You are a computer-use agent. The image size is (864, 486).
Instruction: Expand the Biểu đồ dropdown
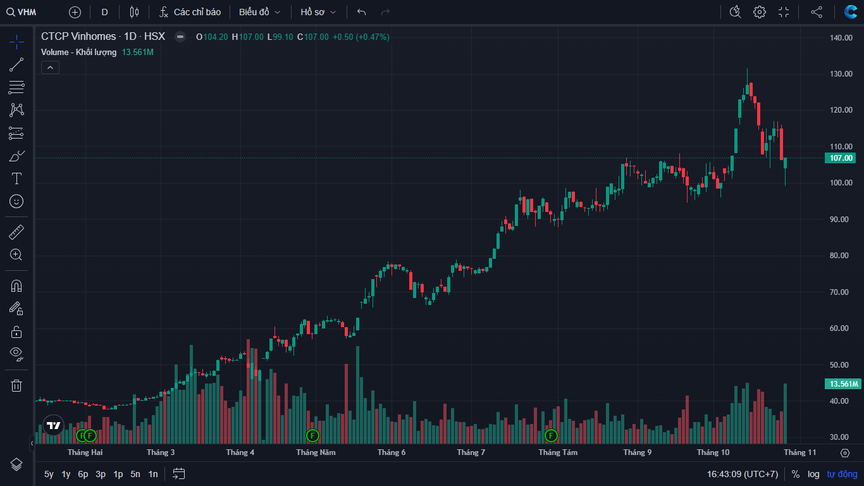click(x=259, y=12)
